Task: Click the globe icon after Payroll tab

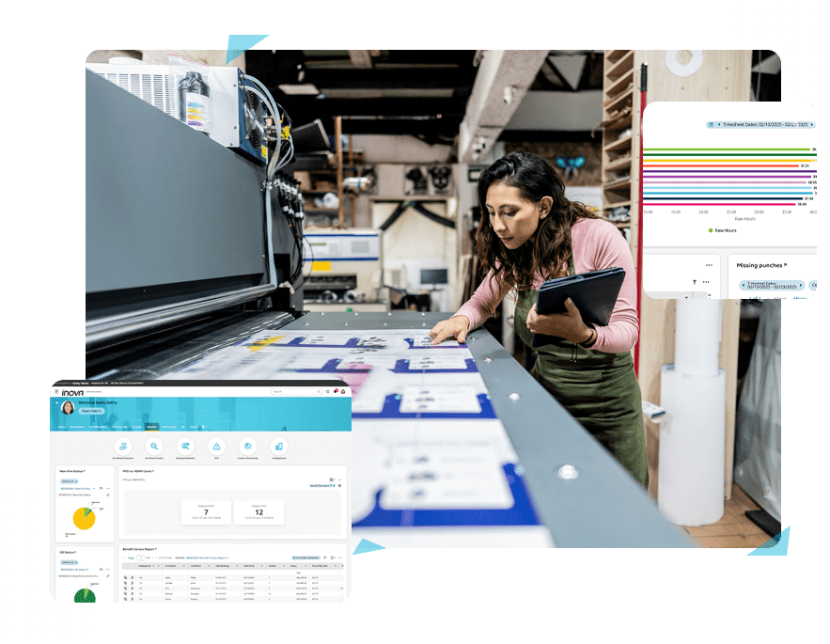Action: [203, 427]
